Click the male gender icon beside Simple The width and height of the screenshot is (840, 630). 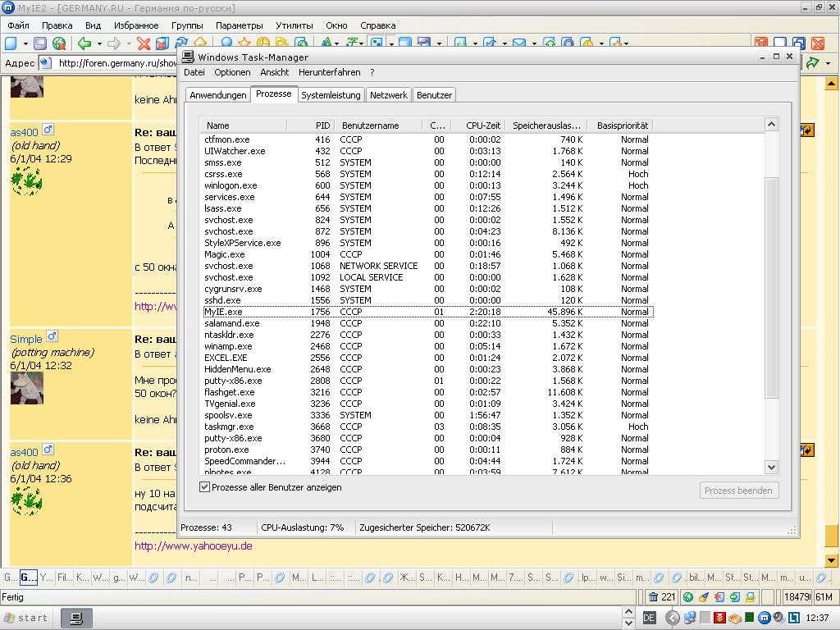52,337
